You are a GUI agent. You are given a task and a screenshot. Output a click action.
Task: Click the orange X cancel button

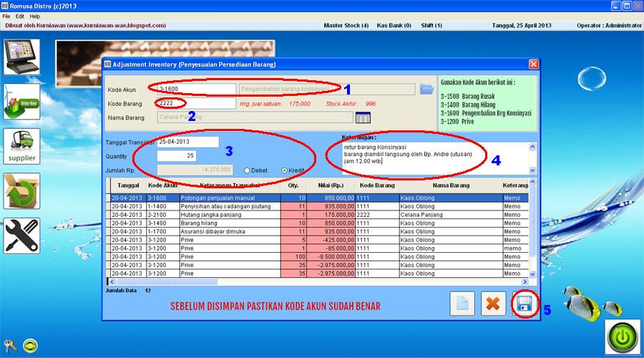coord(493,304)
